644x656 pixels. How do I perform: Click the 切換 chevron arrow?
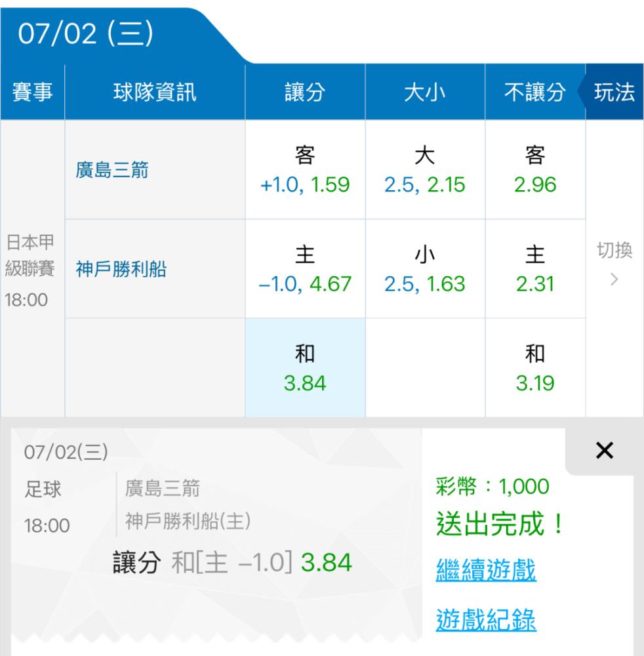614,279
